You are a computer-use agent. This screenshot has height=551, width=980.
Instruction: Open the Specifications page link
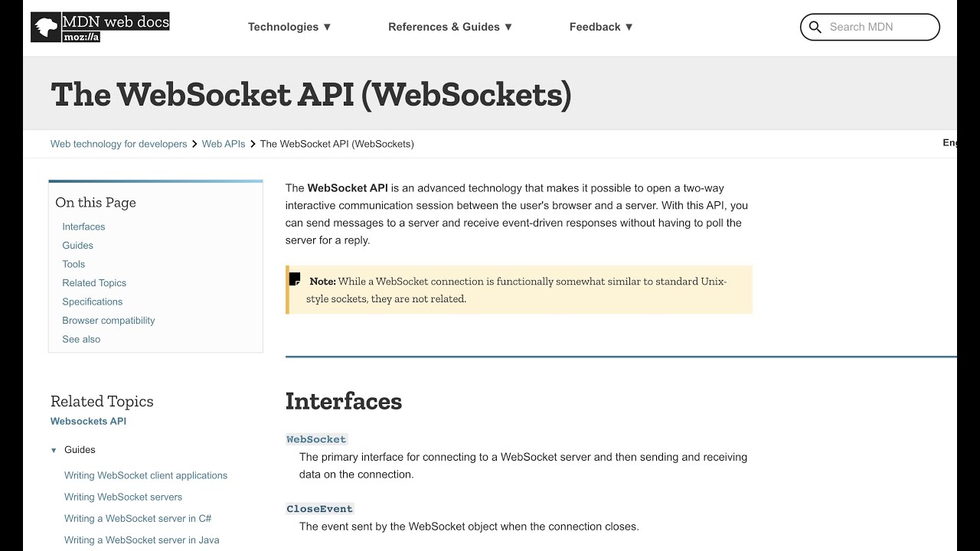[92, 302]
